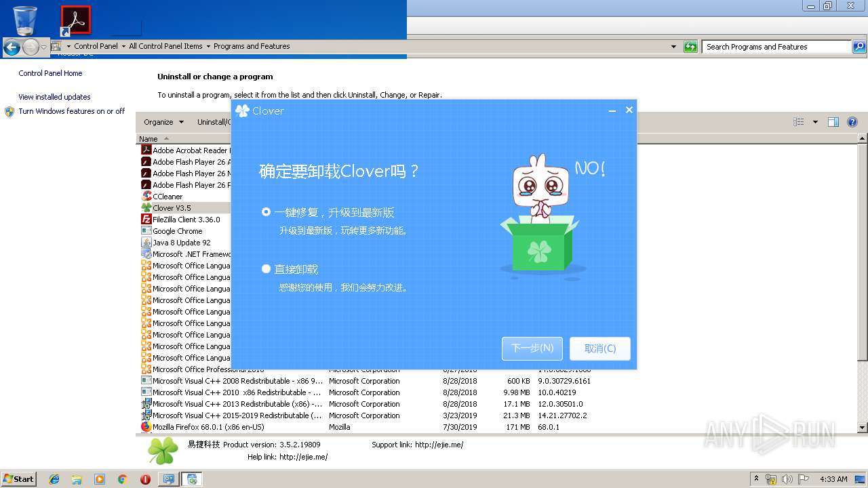Open Windows Explorer from taskbar
Viewport: 868px width, 488px height.
coord(77,479)
